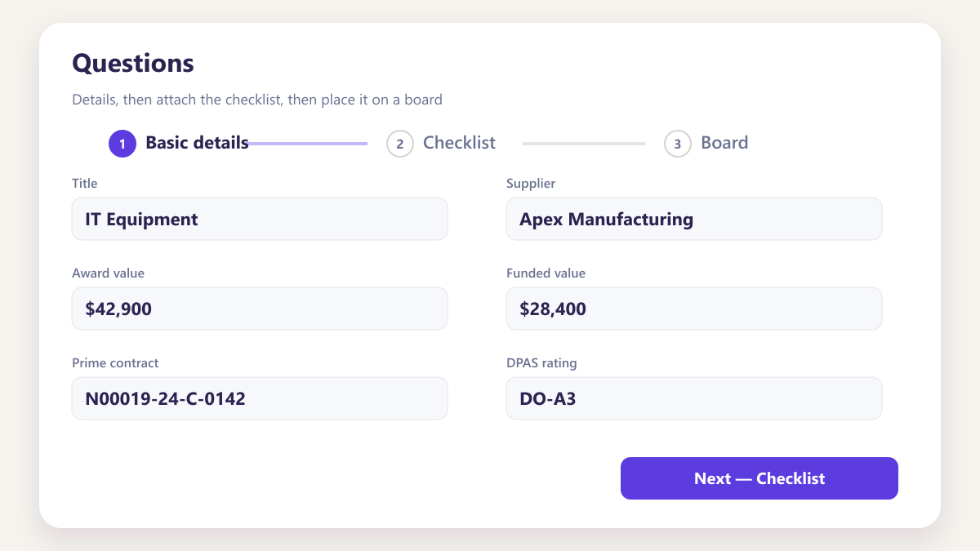
Task: Focus the Funded value field showing $28,400
Action: point(694,309)
